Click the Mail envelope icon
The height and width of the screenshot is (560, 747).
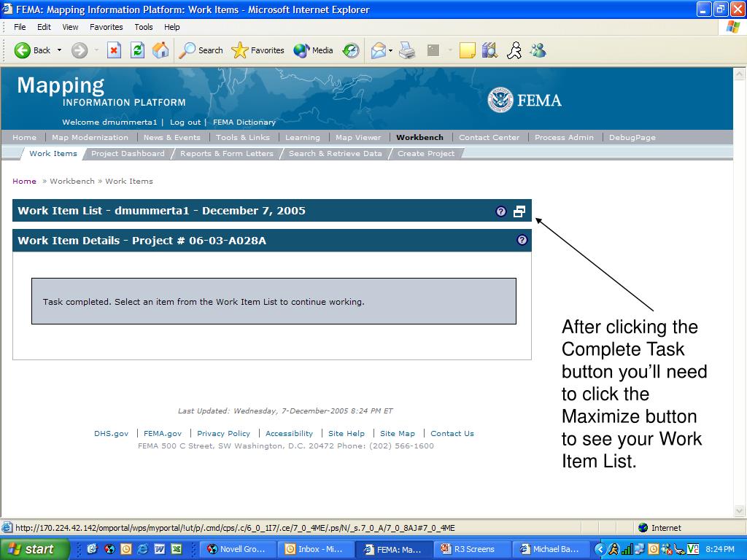(x=379, y=50)
